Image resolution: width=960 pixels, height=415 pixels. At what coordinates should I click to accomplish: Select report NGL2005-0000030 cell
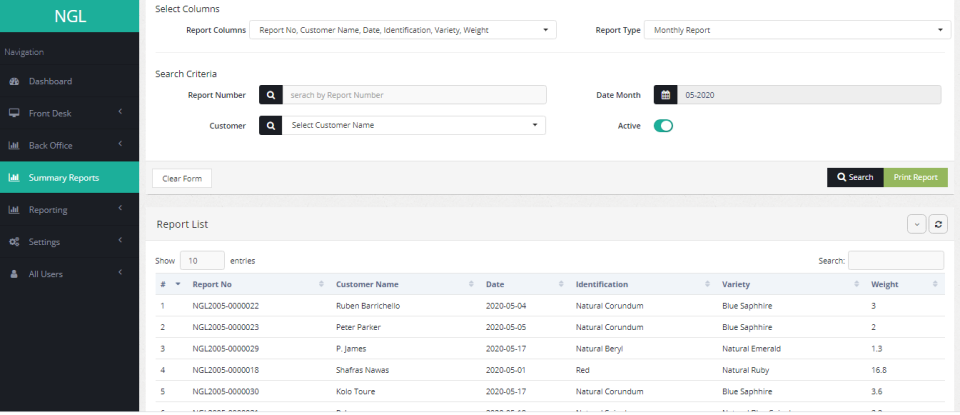click(225, 392)
